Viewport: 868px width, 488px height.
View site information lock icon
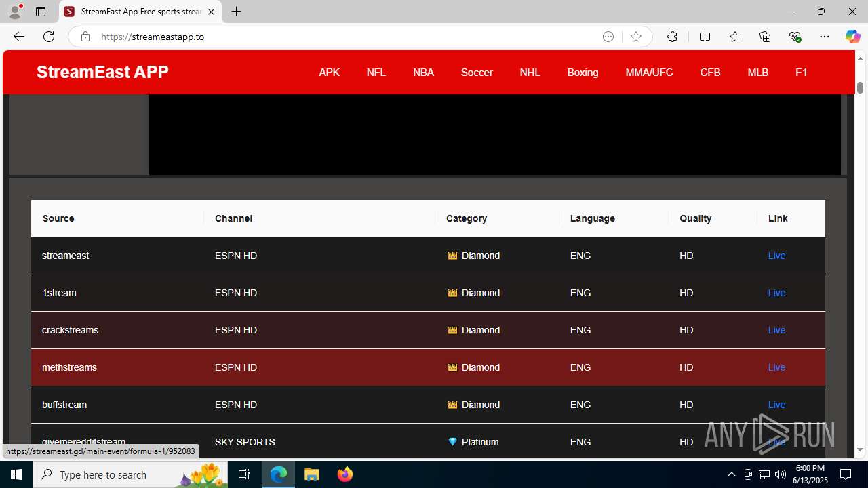coord(85,37)
